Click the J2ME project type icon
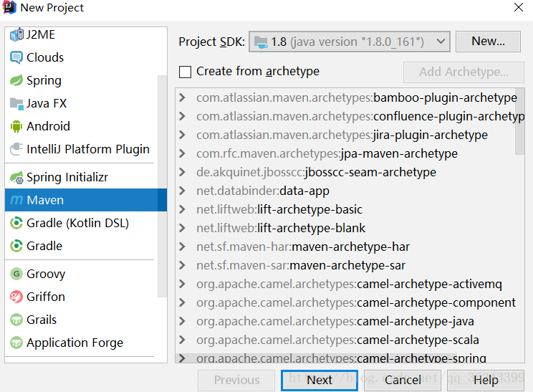 click(16, 34)
